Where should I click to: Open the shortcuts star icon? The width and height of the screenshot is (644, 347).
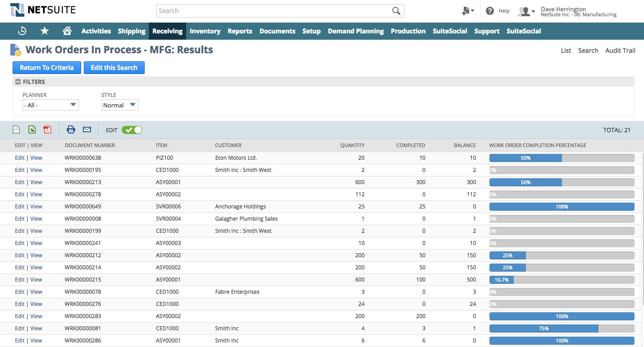(45, 31)
